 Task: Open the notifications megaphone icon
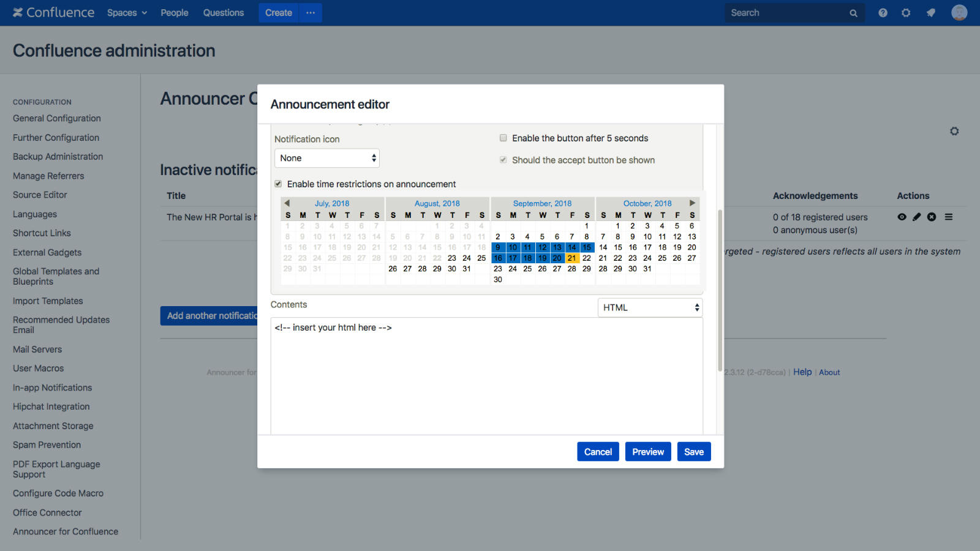(x=930, y=13)
